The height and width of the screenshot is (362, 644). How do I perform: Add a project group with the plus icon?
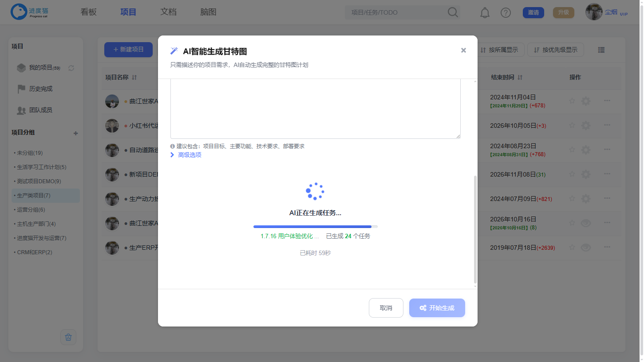75,133
